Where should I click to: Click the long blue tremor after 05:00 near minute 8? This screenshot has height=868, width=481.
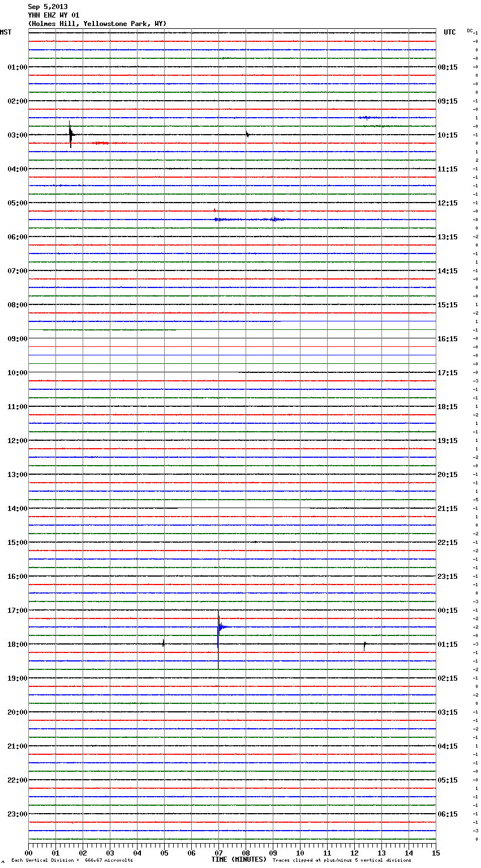[x=252, y=220]
